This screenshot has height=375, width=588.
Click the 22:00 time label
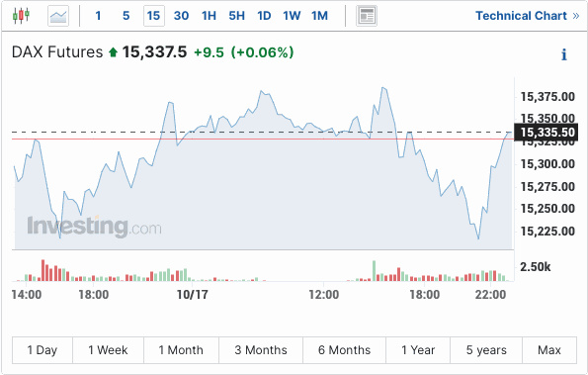click(x=490, y=294)
